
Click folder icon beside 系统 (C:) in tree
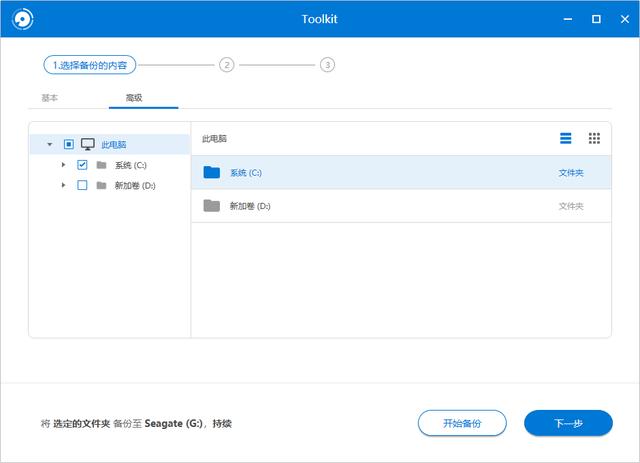pos(101,165)
